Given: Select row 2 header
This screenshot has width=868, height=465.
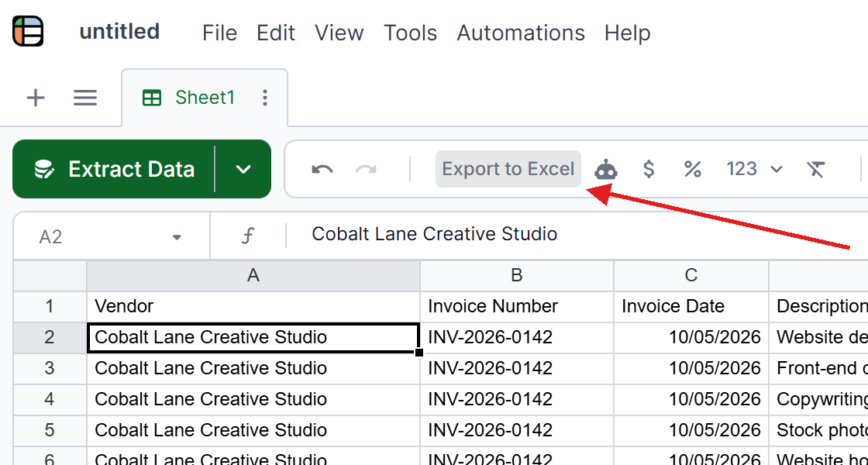Looking at the screenshot, I should pyautogui.click(x=50, y=337).
